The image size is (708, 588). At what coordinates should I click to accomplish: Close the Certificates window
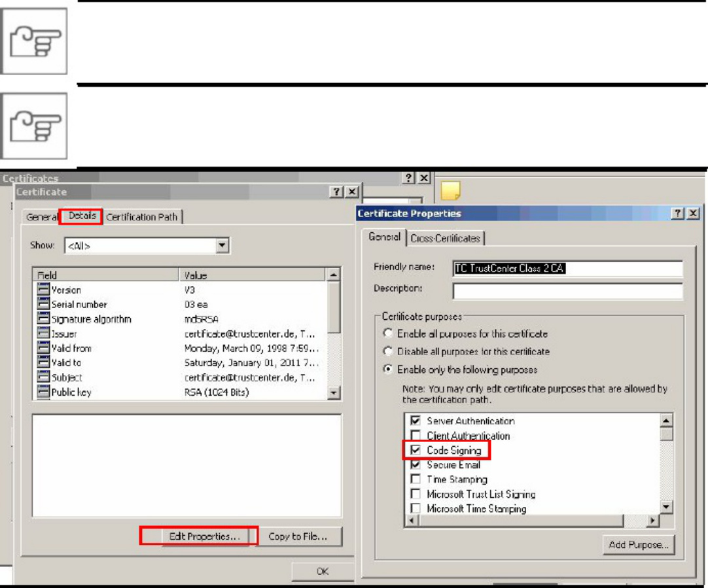point(424,178)
